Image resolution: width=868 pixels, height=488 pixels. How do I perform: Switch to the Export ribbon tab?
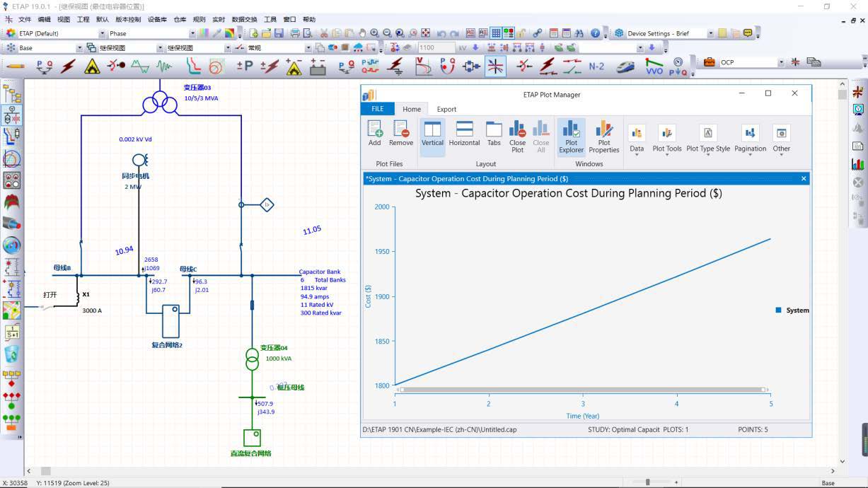click(x=446, y=109)
